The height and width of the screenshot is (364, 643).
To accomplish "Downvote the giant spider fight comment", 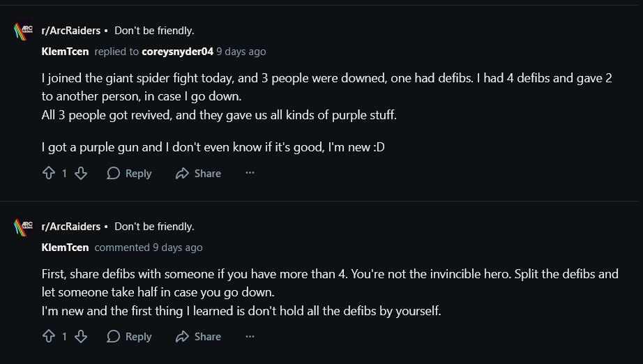I will coord(81,174).
